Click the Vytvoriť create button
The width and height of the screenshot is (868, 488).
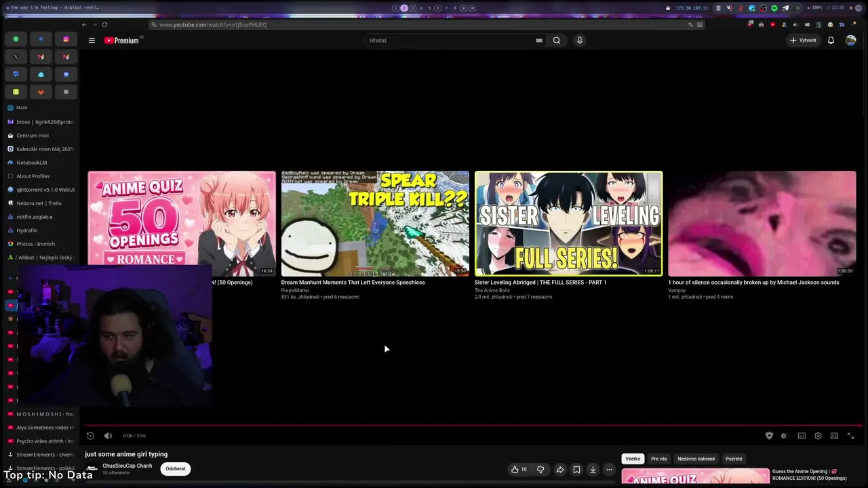(803, 41)
